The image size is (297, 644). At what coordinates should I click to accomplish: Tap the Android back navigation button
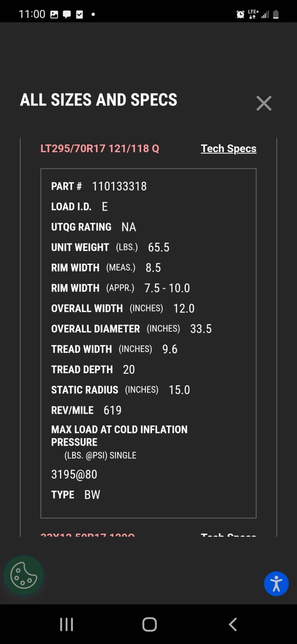tap(233, 624)
